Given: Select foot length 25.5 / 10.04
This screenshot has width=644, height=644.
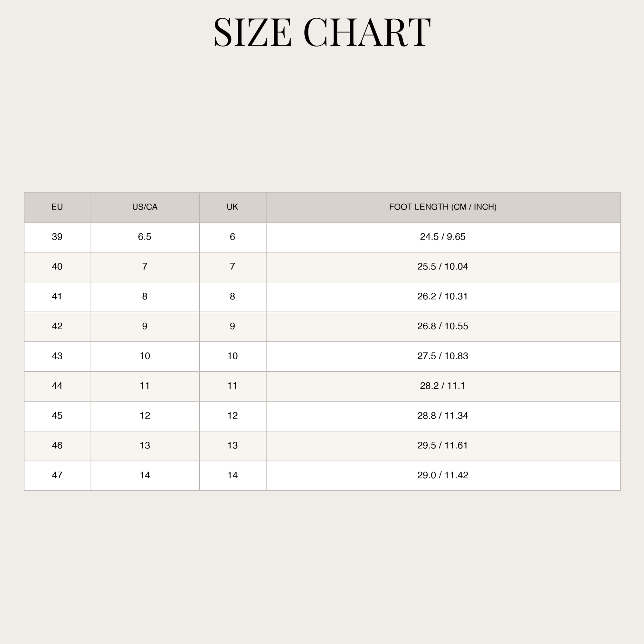Looking at the screenshot, I should point(443,267).
